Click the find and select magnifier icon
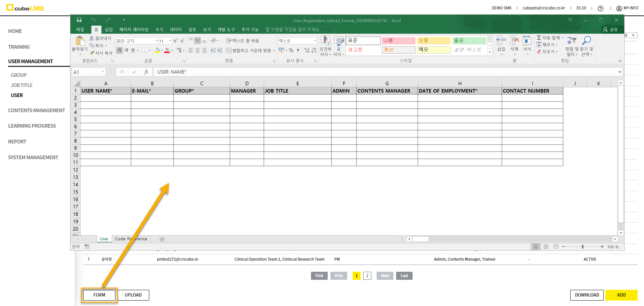Image resolution: width=644 pixels, height=306 pixels. tap(586, 41)
